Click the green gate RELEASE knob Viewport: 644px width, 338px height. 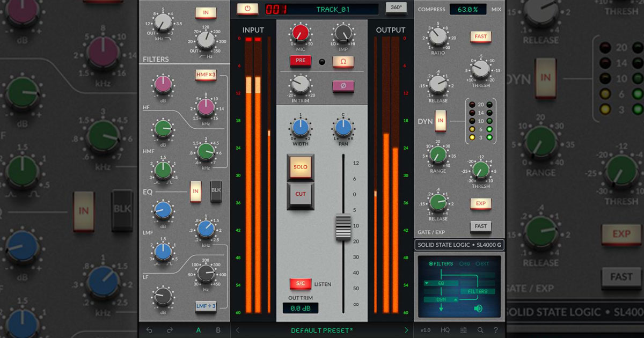click(x=438, y=202)
